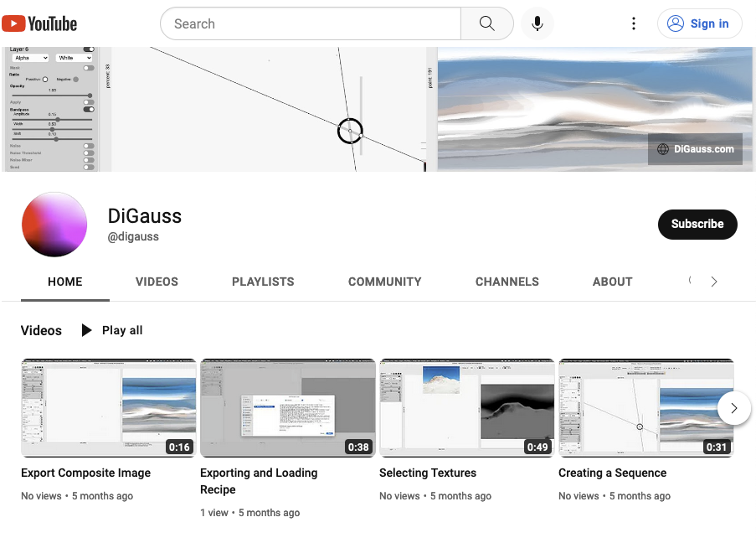Click Play all videos

[112, 330]
